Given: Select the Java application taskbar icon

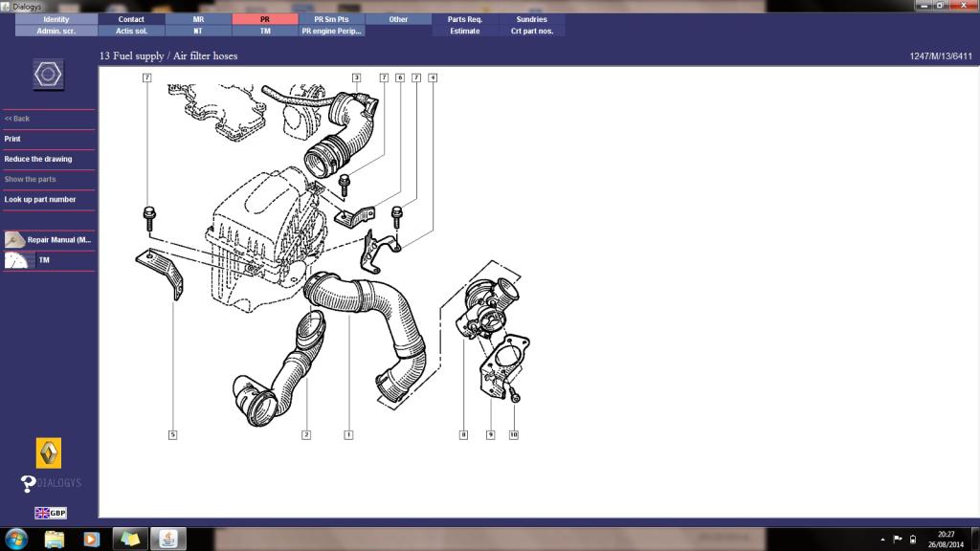Looking at the screenshot, I should click(168, 539).
